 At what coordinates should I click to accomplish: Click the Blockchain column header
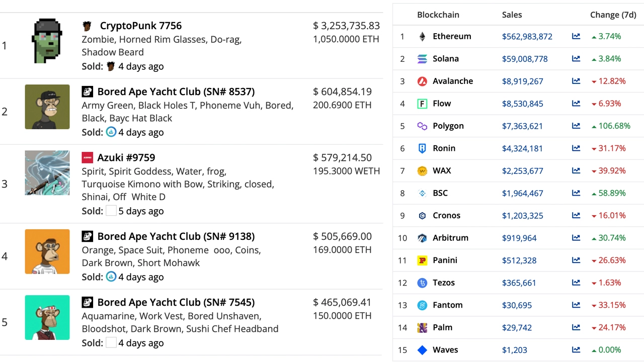click(438, 15)
